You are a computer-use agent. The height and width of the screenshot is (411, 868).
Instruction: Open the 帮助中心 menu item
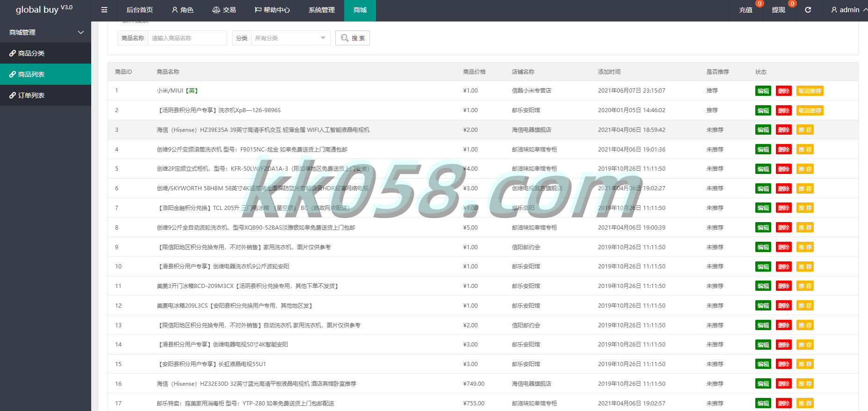pyautogui.click(x=272, y=10)
